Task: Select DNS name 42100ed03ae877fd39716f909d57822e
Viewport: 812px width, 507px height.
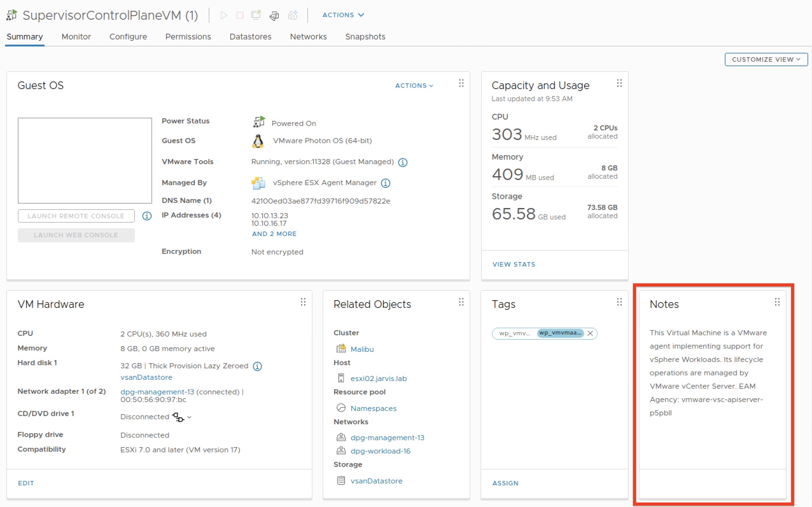Action: click(x=321, y=201)
